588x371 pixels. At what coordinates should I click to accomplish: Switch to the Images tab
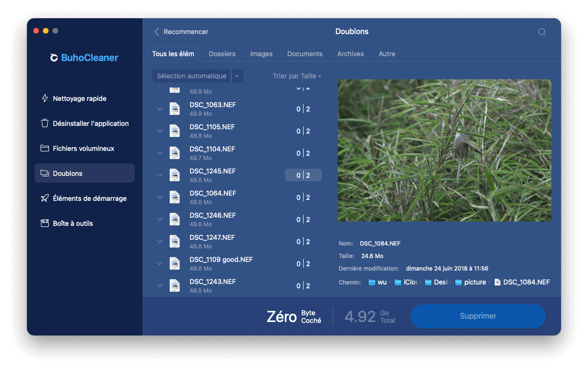pyautogui.click(x=261, y=54)
